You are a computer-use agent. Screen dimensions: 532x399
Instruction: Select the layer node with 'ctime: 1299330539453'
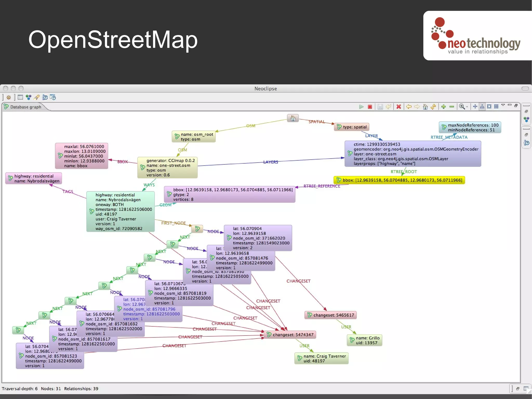click(x=413, y=154)
